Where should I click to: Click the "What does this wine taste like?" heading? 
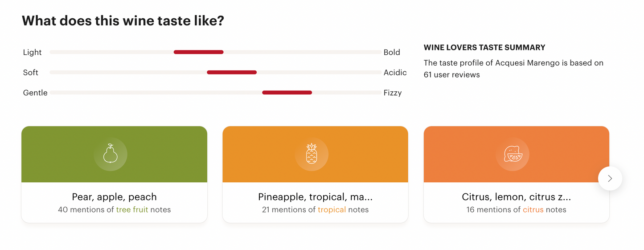click(123, 20)
